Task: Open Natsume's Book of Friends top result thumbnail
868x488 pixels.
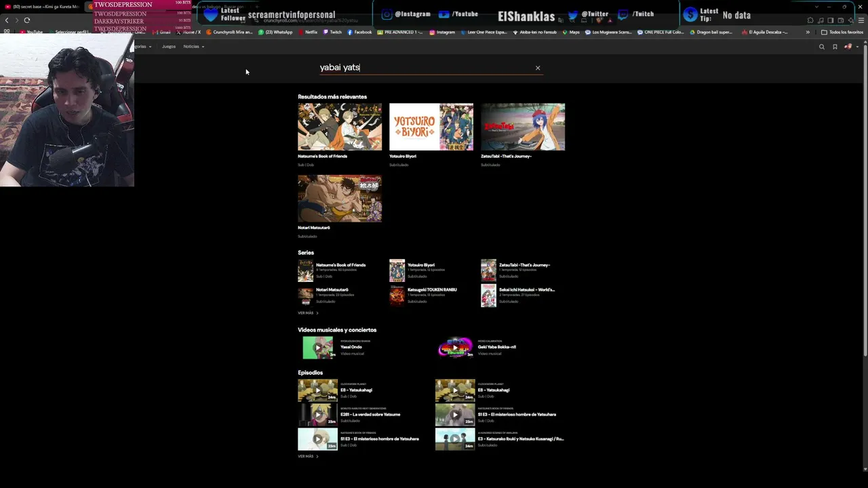Action: [340, 127]
